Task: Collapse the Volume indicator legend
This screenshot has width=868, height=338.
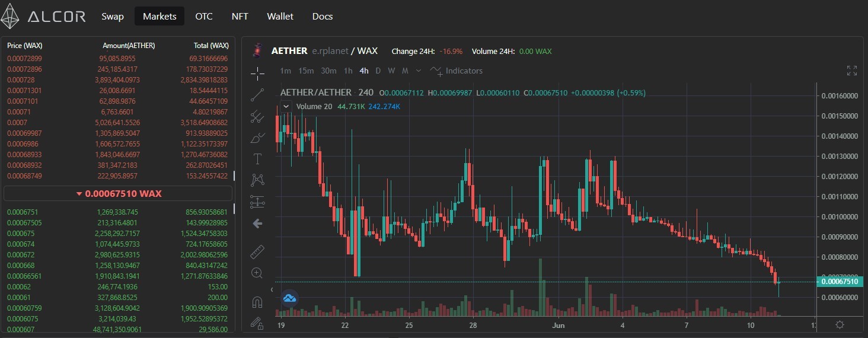Action: pyautogui.click(x=286, y=106)
